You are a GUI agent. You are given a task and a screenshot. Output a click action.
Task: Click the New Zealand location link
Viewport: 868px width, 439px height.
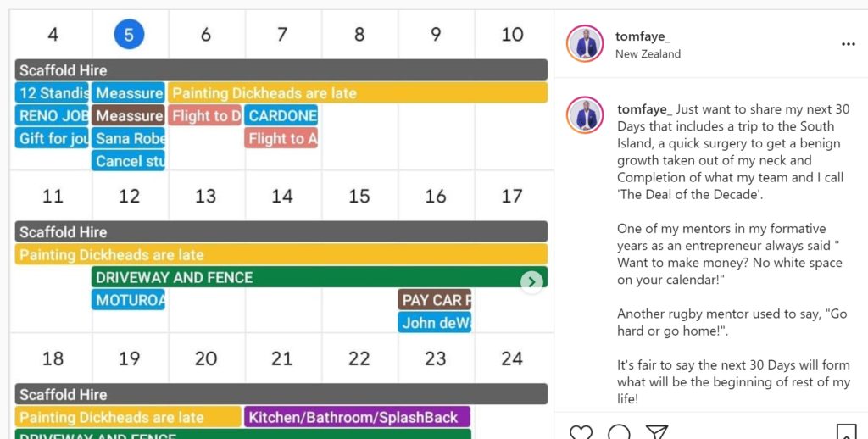click(648, 53)
